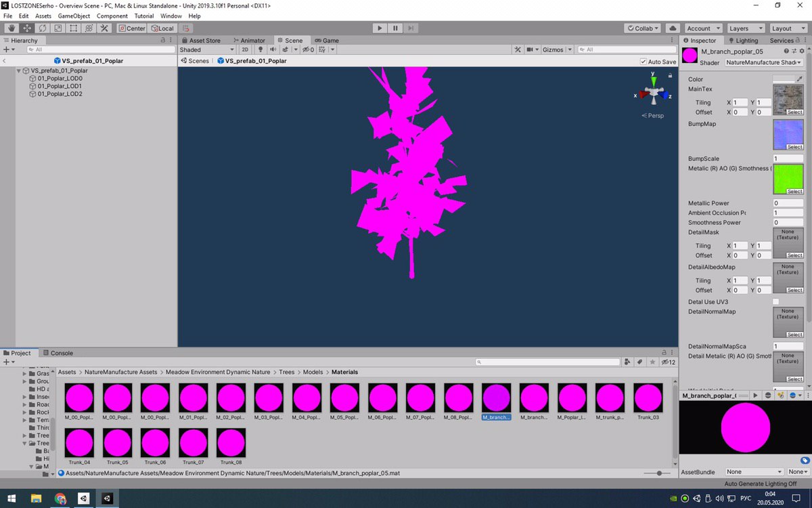Open Chrome from the taskbar
812x508 pixels.
61,499
